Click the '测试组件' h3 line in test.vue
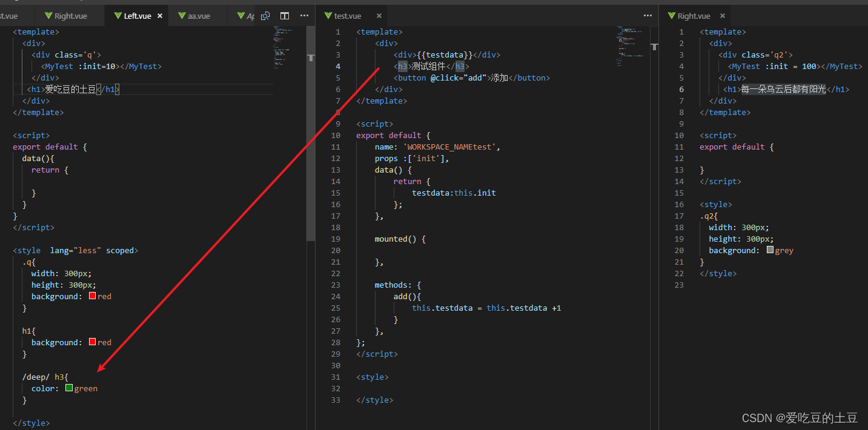Image resolution: width=868 pixels, height=430 pixels. [431, 66]
